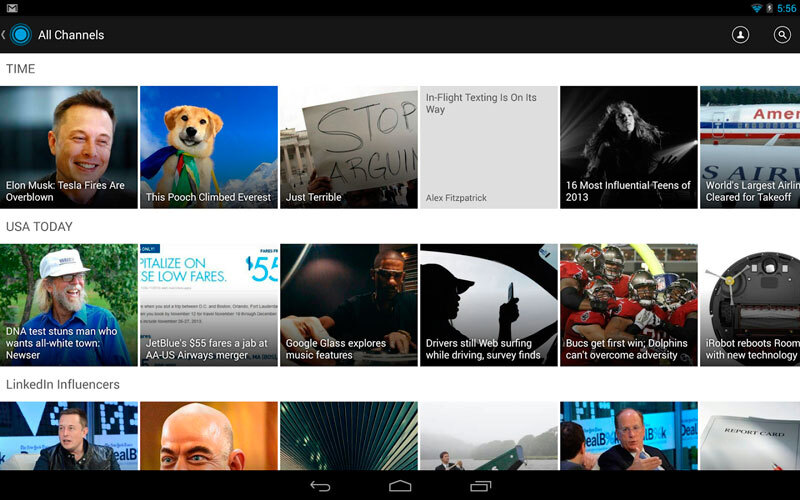
Task: Open 16 Most Influential Teens story
Action: pyautogui.click(x=628, y=147)
